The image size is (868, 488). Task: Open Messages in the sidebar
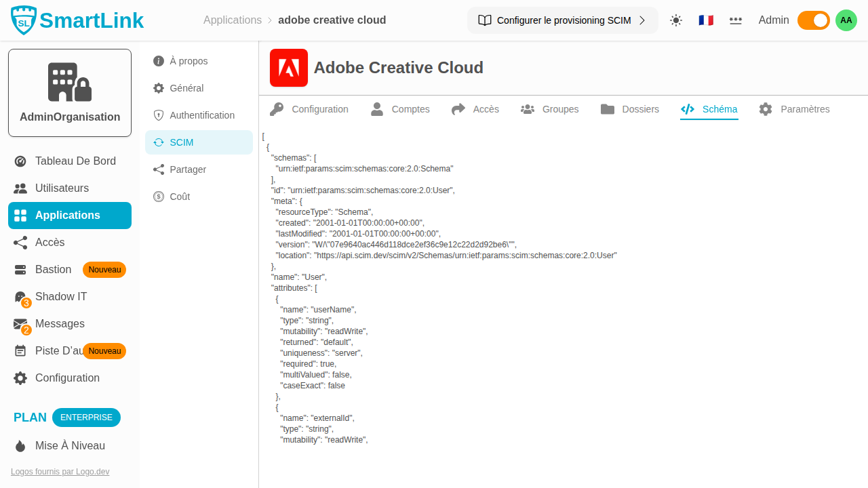[x=60, y=324]
